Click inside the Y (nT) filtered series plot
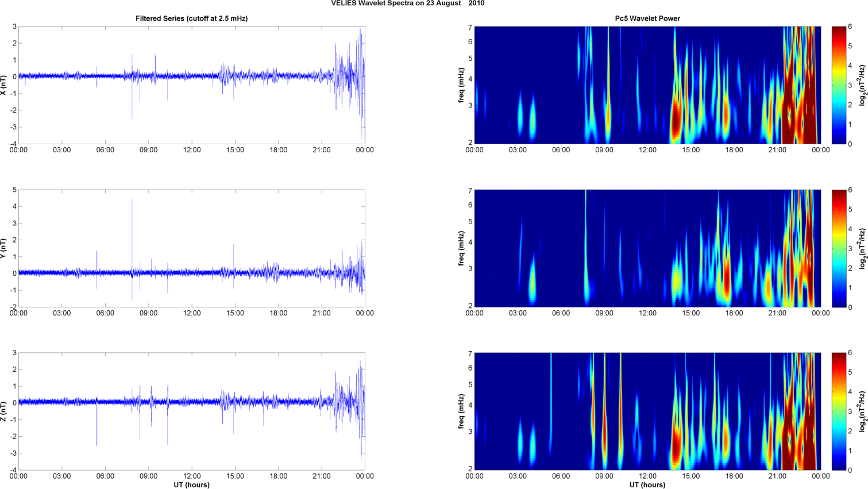Screen dimensions: 868x489 point(192,248)
